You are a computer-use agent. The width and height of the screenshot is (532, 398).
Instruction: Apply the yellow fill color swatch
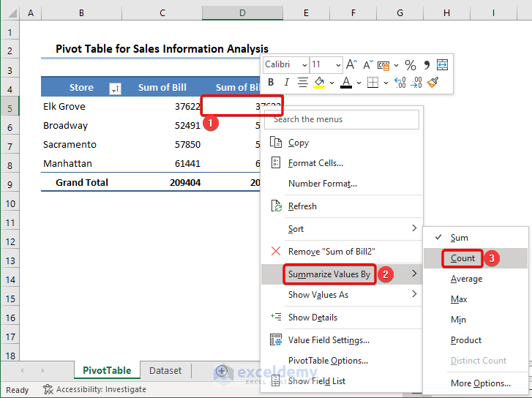click(318, 83)
